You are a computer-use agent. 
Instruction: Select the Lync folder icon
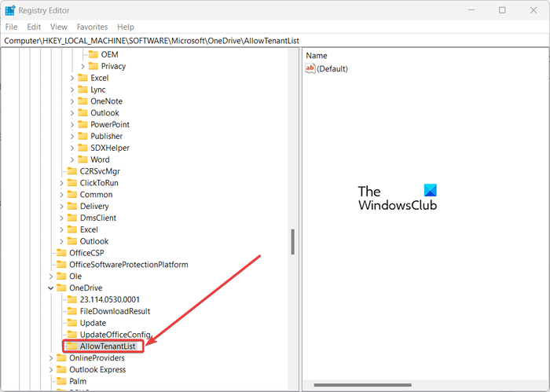pyautogui.click(x=82, y=90)
